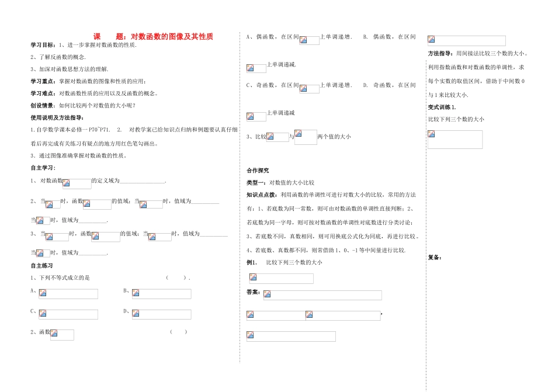The image size is (555, 392).
Task: Click the "学习难点:" heading
Action: (x=43, y=93)
